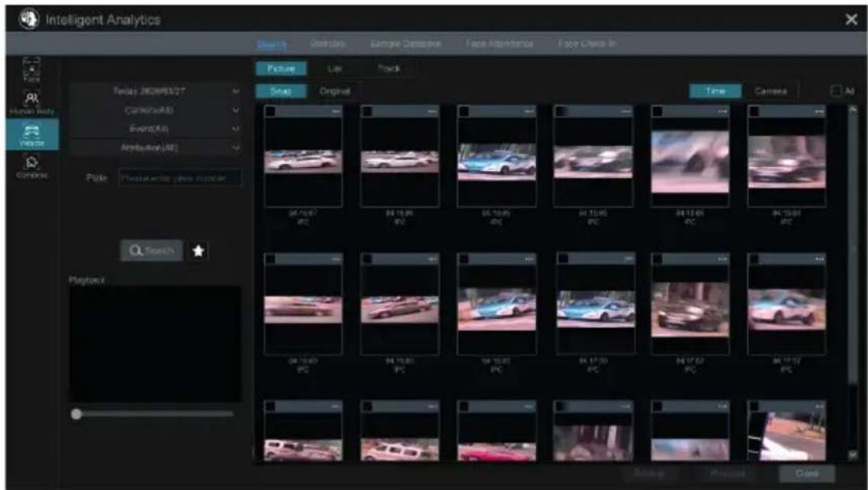Open more options on third middle-row card

(x=530, y=259)
